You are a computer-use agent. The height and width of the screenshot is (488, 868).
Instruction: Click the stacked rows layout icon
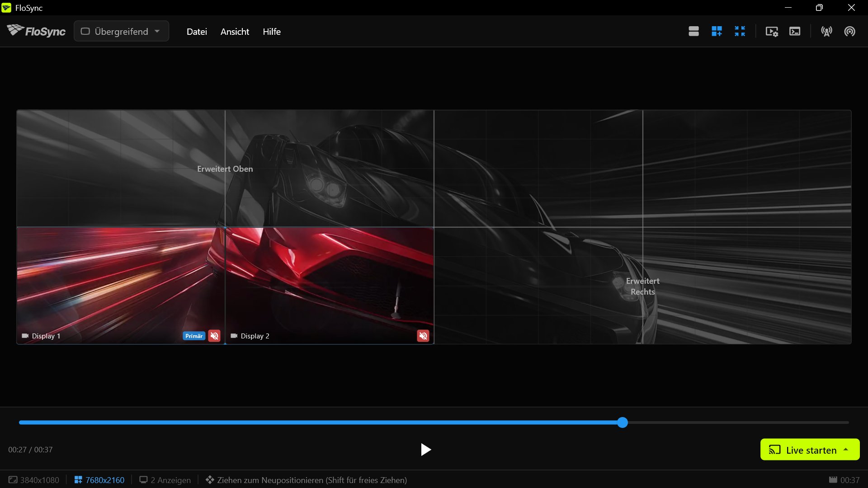pyautogui.click(x=693, y=31)
